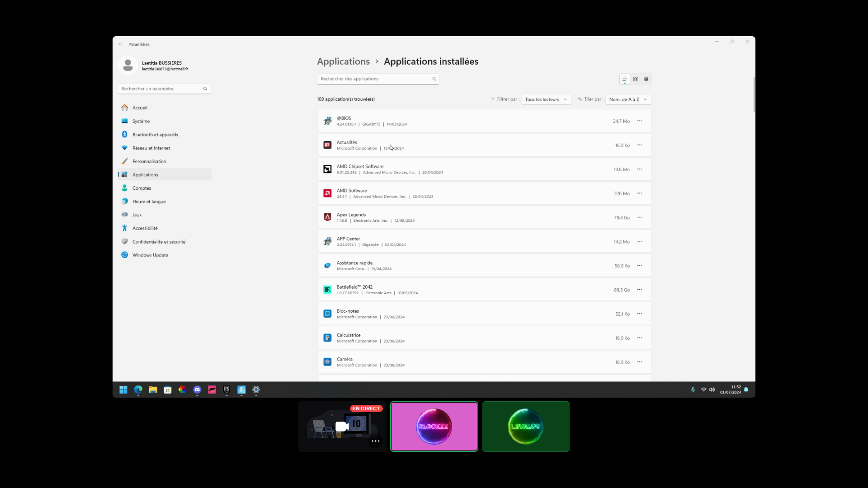The image size is (868, 488).
Task: Click the microphone icon in system tray
Action: [693, 389]
